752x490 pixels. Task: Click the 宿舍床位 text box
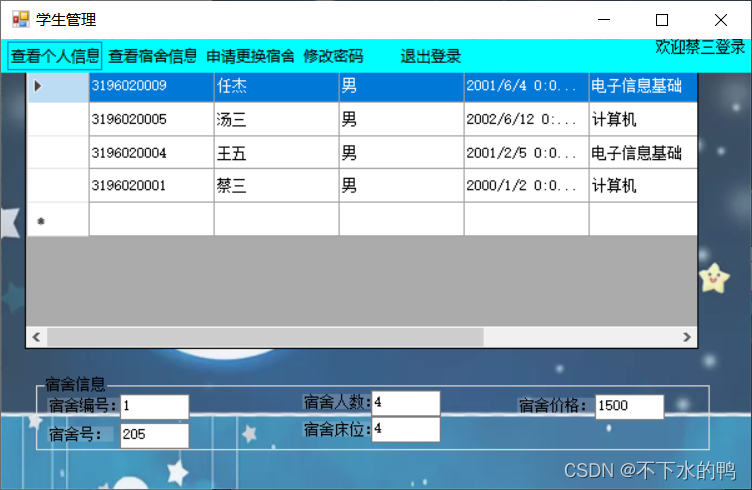(x=405, y=429)
